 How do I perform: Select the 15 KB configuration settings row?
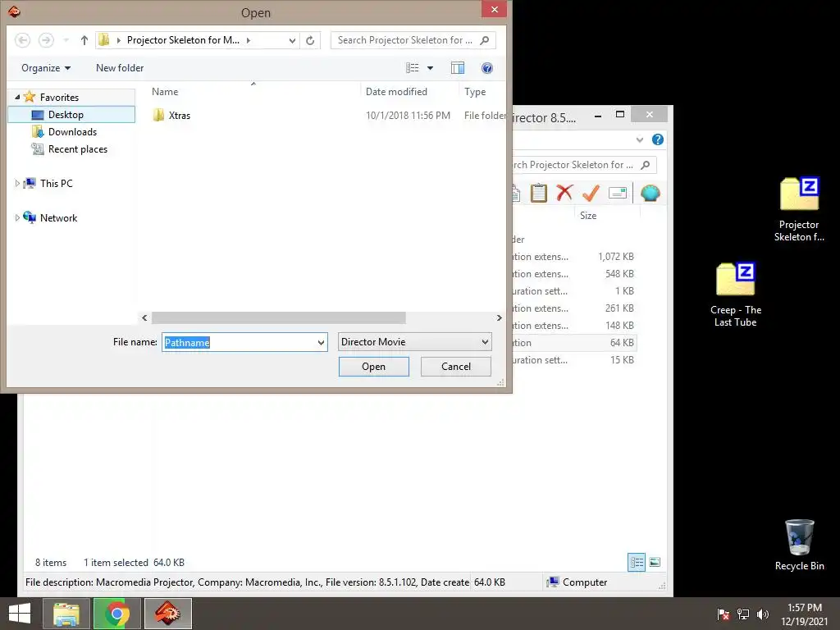(x=573, y=360)
